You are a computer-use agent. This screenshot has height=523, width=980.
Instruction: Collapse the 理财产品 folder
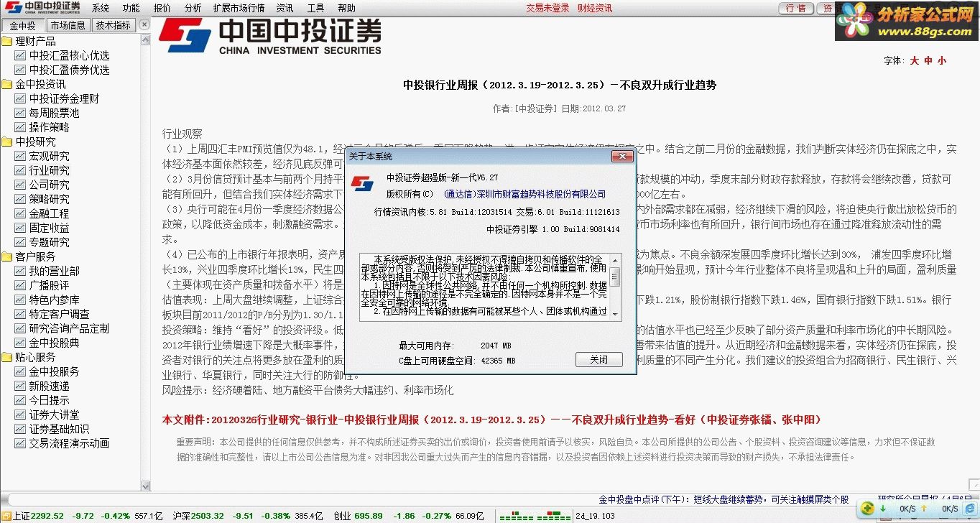click(7, 41)
